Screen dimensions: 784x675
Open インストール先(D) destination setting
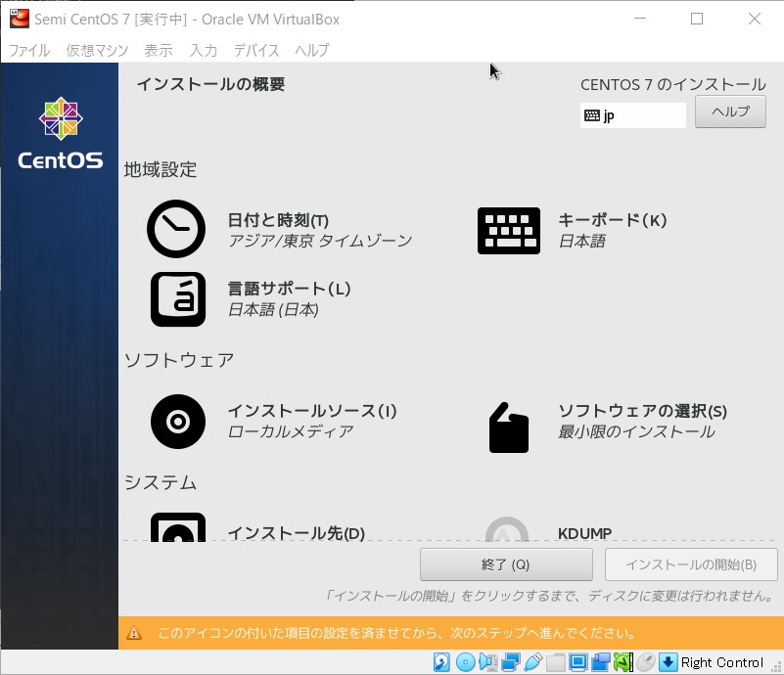pyautogui.click(x=296, y=533)
